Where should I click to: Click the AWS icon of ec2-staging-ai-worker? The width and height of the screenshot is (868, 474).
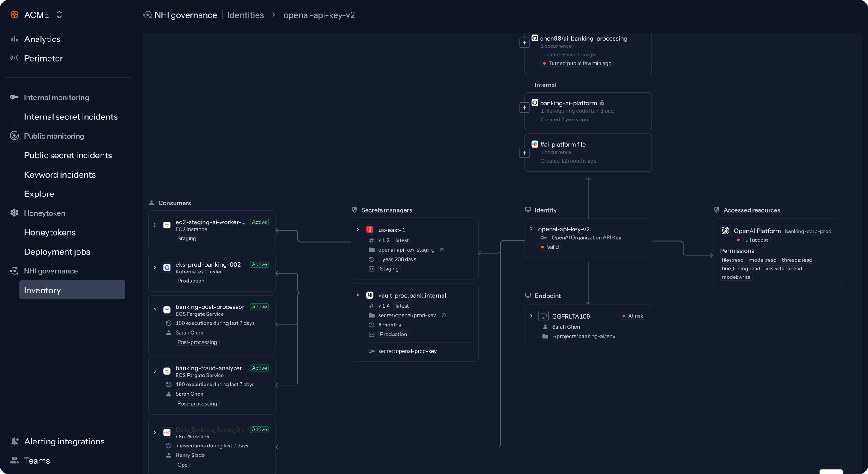point(167,225)
